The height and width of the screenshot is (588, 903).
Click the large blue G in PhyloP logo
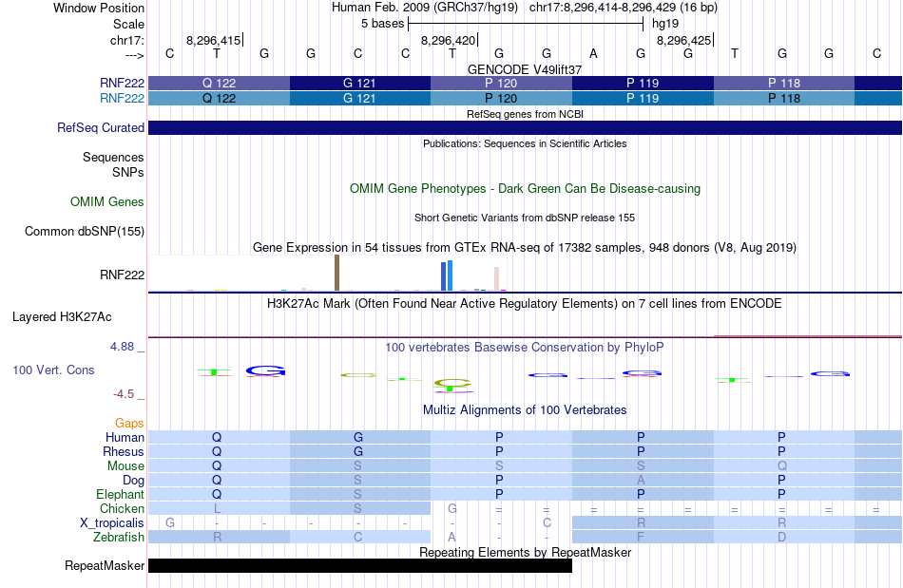[265, 371]
